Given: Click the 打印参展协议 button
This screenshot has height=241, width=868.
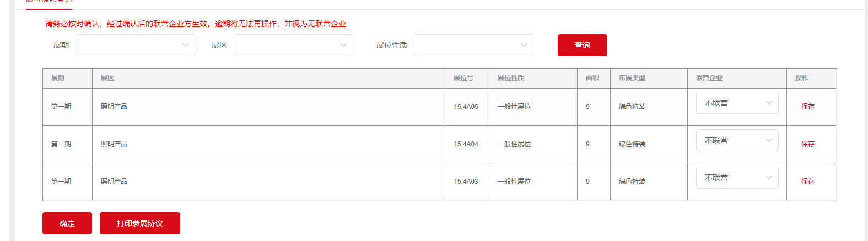Looking at the screenshot, I should 139,223.
